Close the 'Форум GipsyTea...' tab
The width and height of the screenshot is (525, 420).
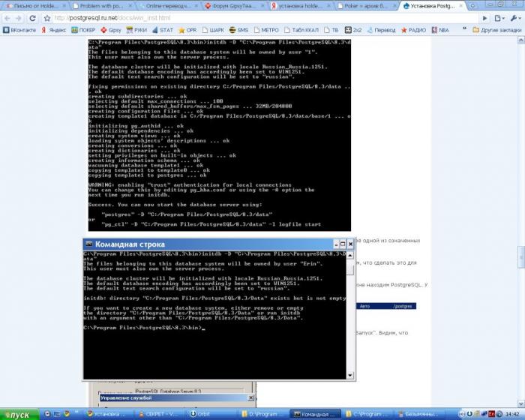point(263,6)
